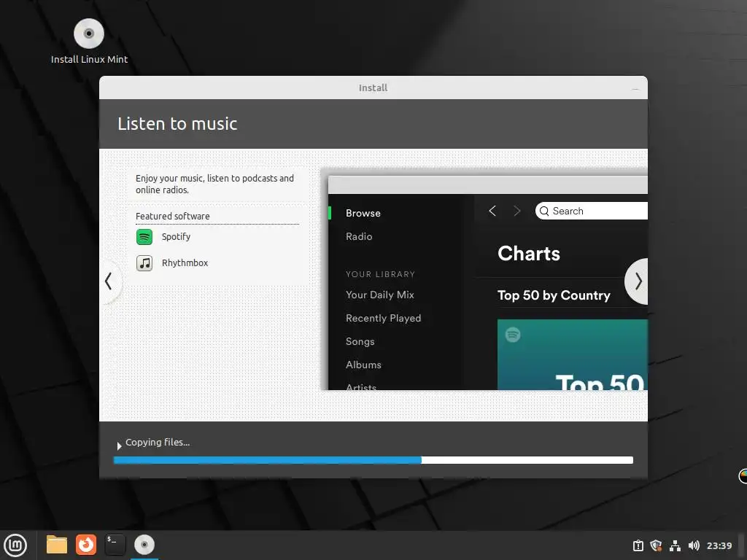The width and height of the screenshot is (747, 560).
Task: Click the Rhythmbox music note icon
Action: (144, 262)
